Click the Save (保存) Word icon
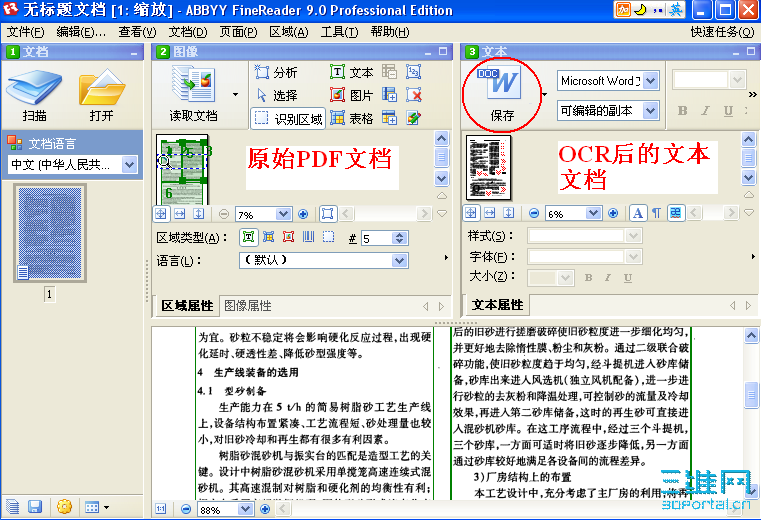This screenshot has height=520, width=761. pyautogui.click(x=502, y=93)
